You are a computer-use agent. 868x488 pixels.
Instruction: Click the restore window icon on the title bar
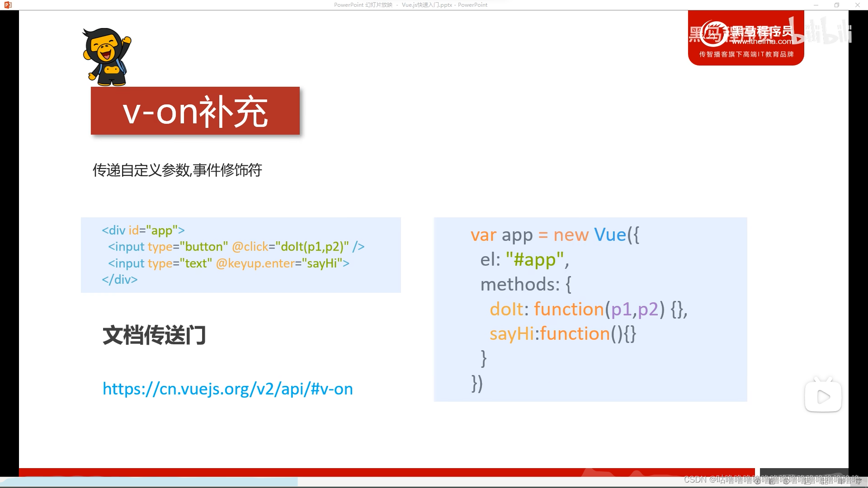point(837,5)
